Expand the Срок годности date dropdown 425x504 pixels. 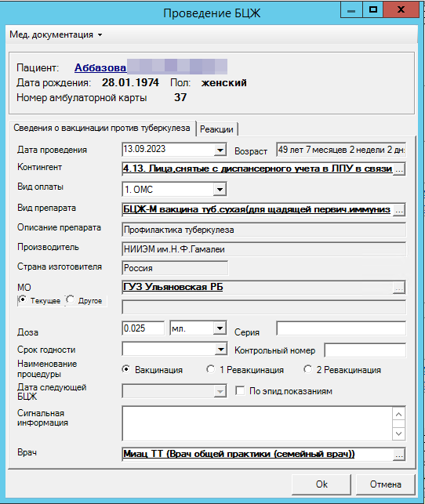point(220,350)
